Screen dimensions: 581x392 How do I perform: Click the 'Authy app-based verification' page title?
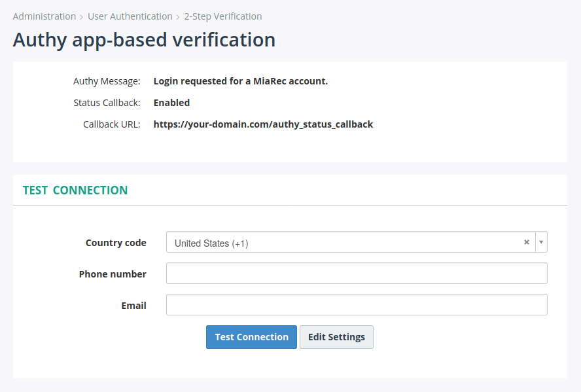144,40
